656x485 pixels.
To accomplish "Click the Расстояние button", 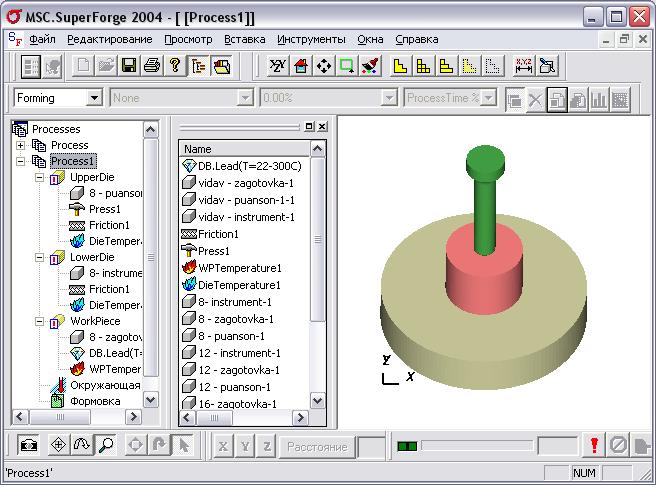I will [x=317, y=447].
